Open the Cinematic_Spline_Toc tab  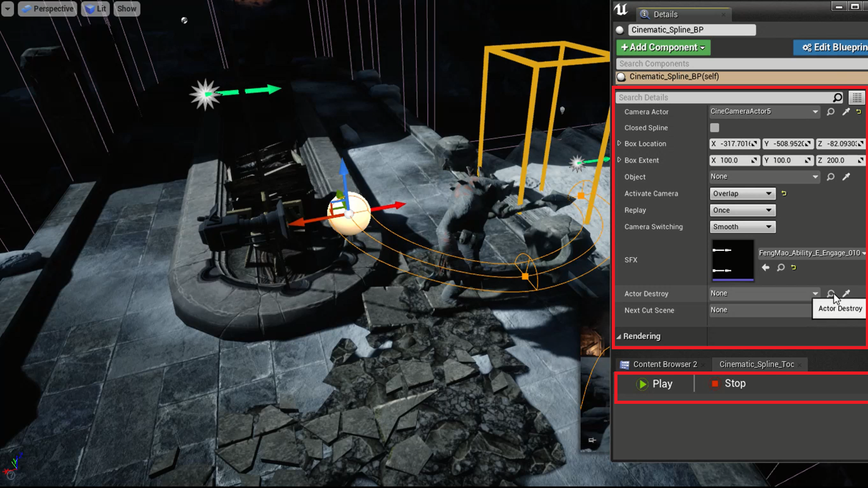point(756,364)
